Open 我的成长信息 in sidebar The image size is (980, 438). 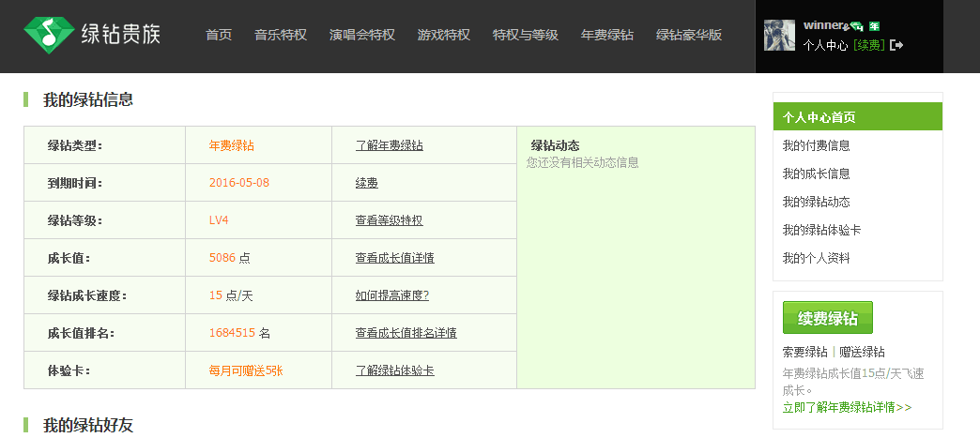pos(817,174)
